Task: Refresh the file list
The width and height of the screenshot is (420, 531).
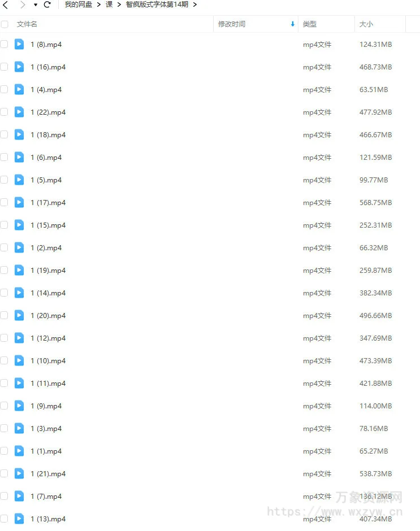Action: [x=47, y=5]
